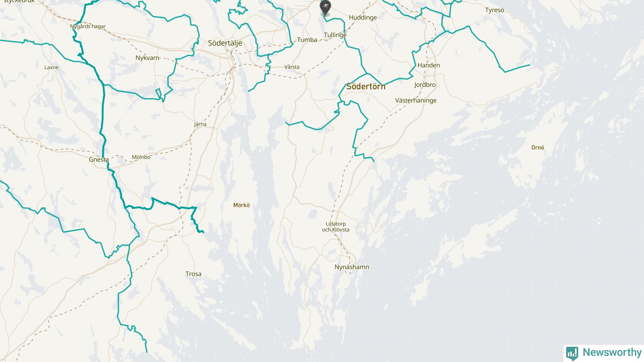Screen dimensions: 644x362
Task: Select the Gnesta town label
Action: point(99,159)
